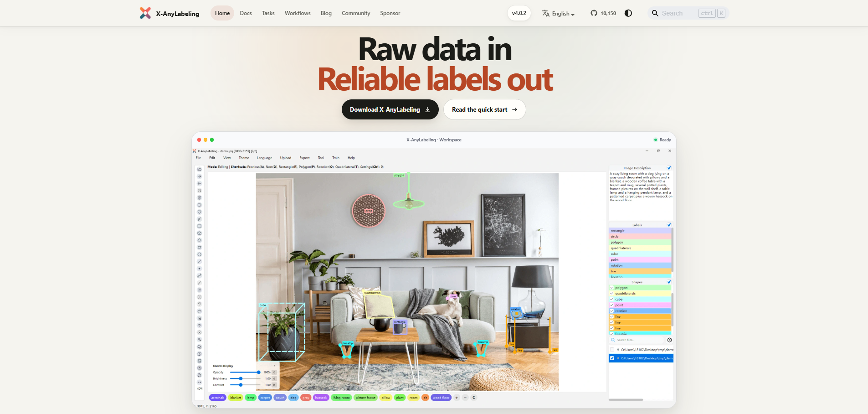Go to next image with right arrow icon
The height and width of the screenshot is (414, 868).
[x=199, y=176]
